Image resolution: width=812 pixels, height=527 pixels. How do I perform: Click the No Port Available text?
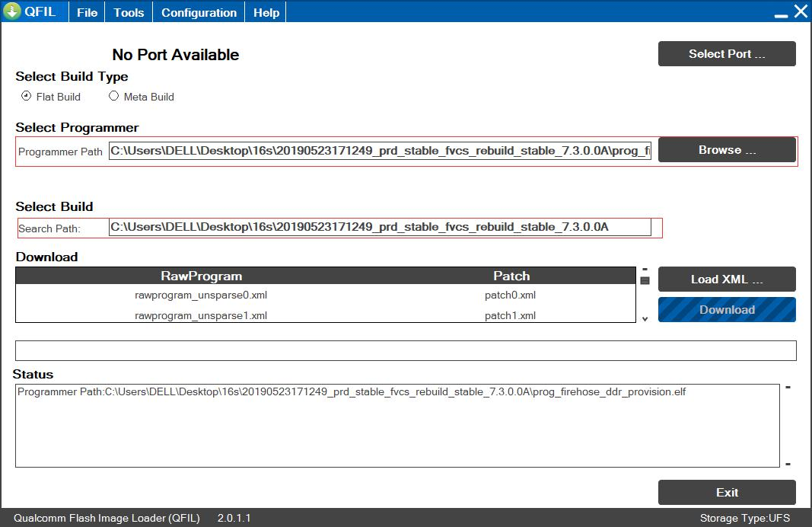[x=176, y=54]
